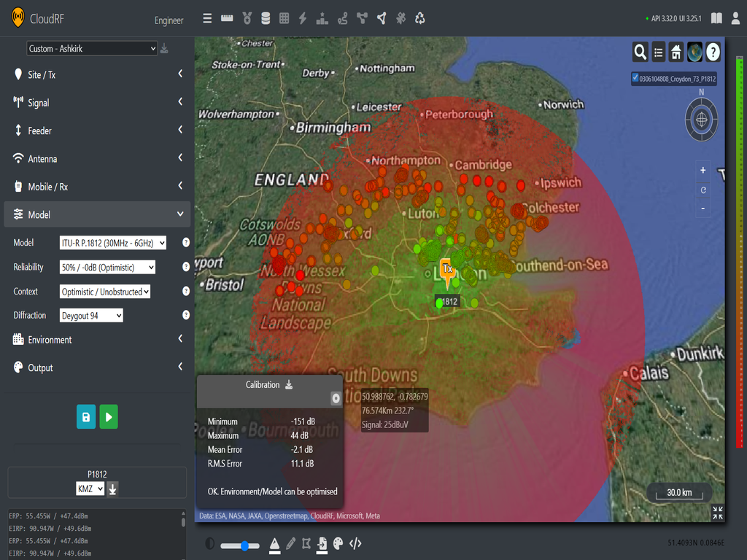Click the search magnifier on the map
This screenshot has width=747, height=560.
[639, 52]
